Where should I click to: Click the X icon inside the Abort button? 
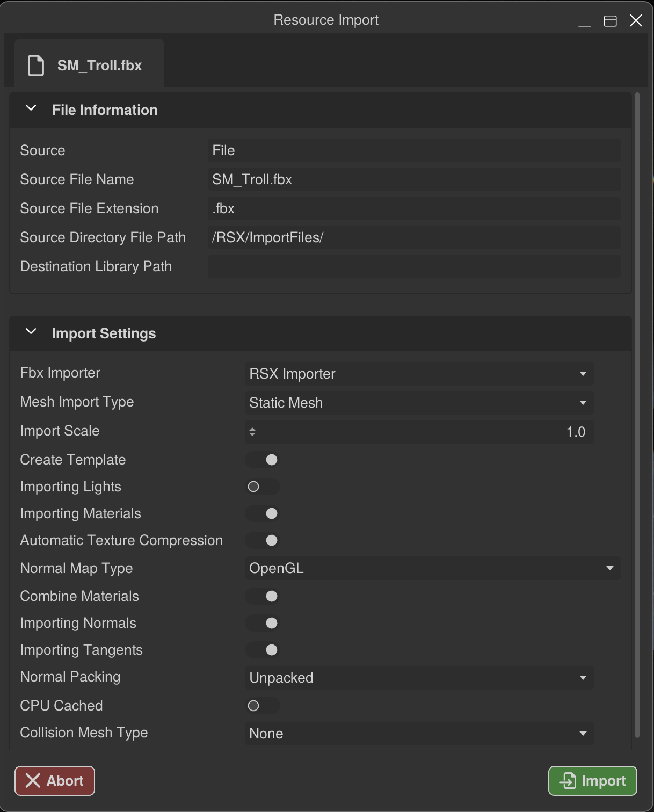[33, 781]
